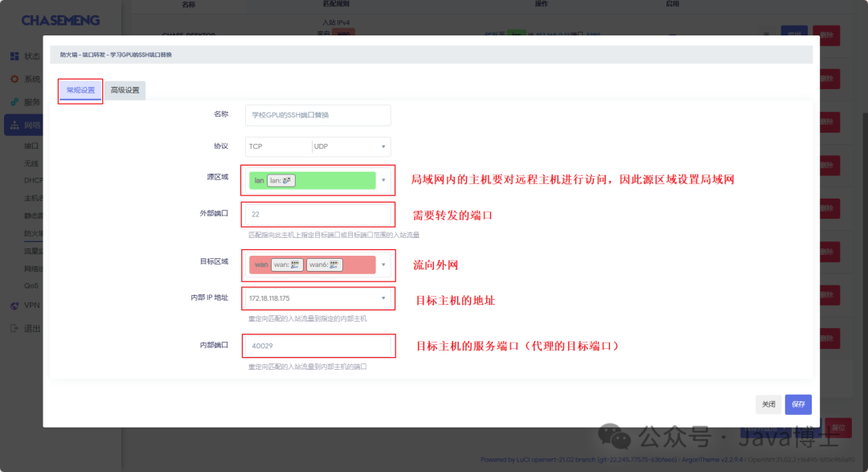Click the 退出 logout icon
Image resolution: width=868 pixels, height=472 pixels.
tap(14, 328)
